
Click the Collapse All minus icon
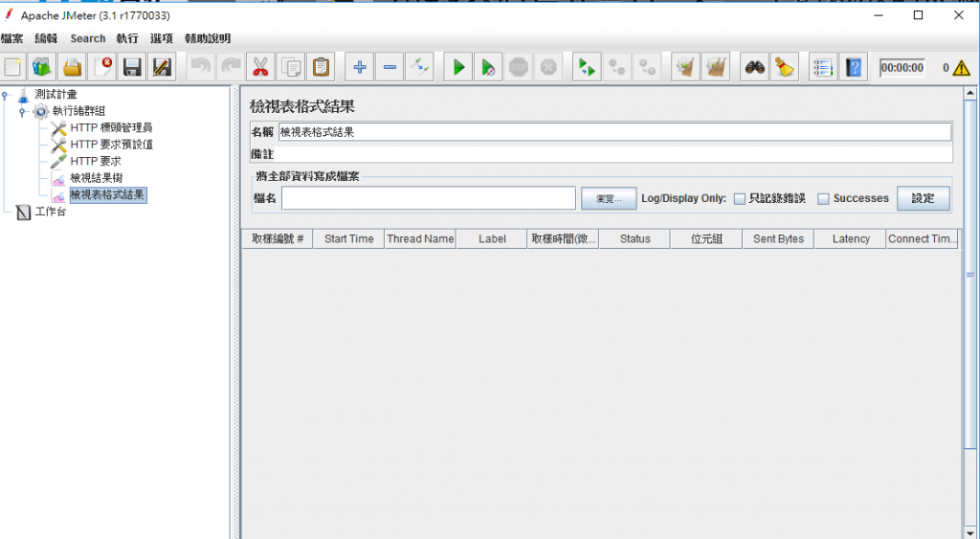(390, 67)
